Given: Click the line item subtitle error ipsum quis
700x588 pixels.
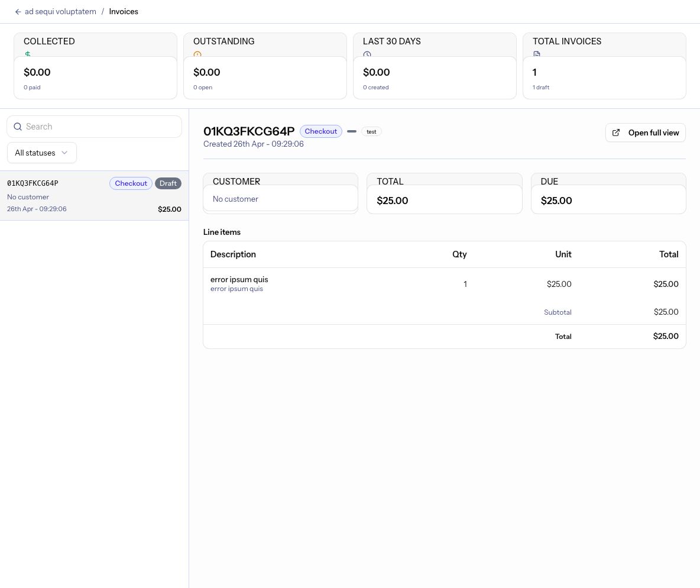Looking at the screenshot, I should 236,289.
